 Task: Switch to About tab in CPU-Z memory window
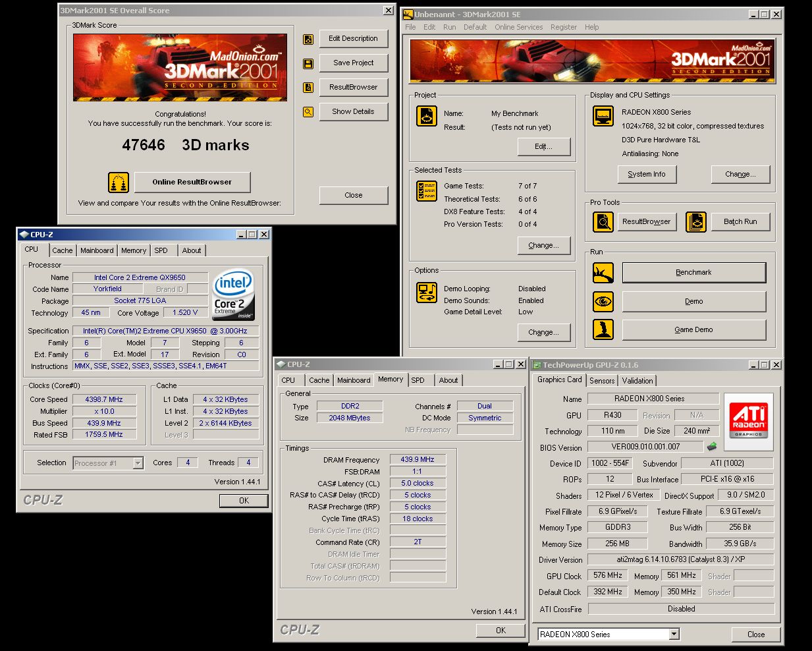pos(448,380)
